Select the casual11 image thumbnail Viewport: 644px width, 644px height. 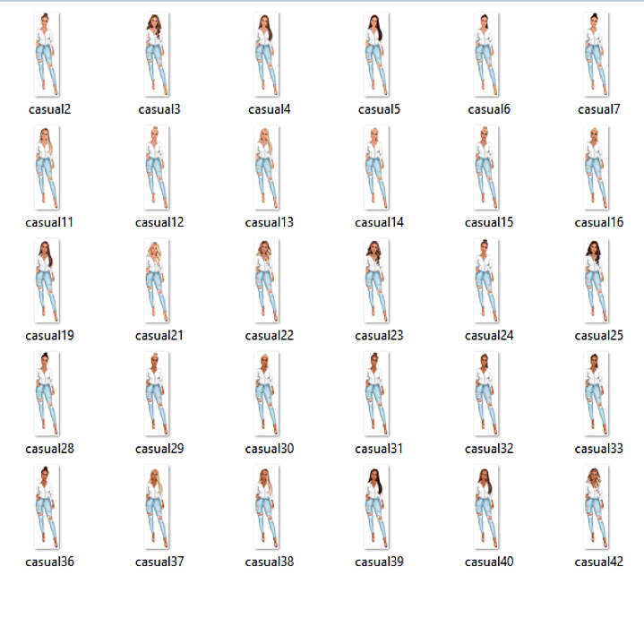(47, 167)
